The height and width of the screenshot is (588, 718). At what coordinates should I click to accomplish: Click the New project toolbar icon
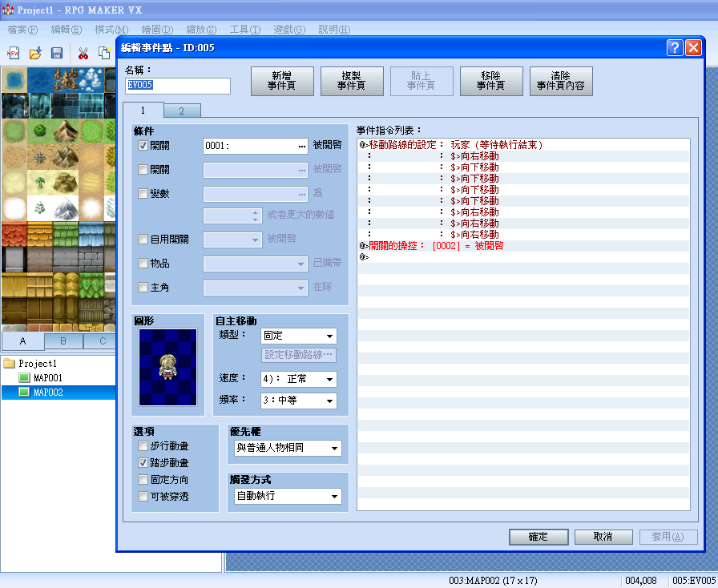point(13,53)
